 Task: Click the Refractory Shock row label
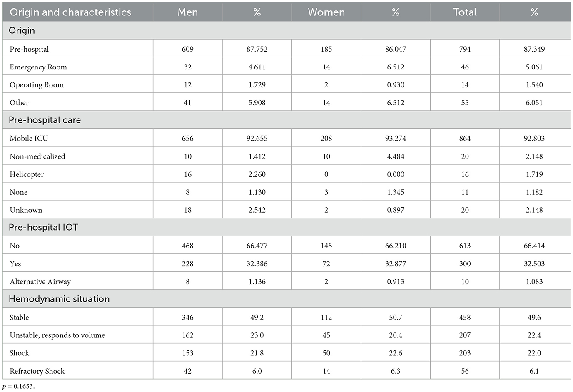click(37, 371)
